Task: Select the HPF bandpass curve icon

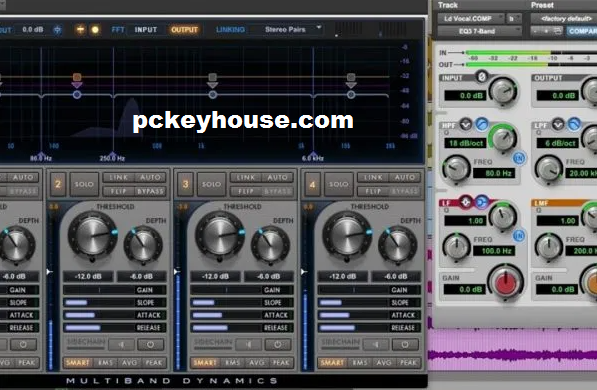Action: [x=482, y=124]
